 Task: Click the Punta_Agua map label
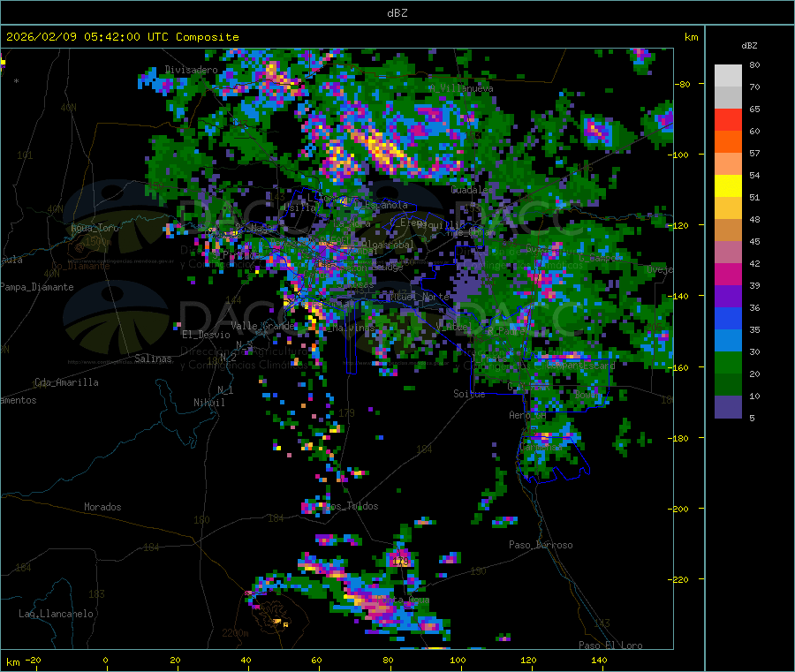pyautogui.click(x=403, y=600)
